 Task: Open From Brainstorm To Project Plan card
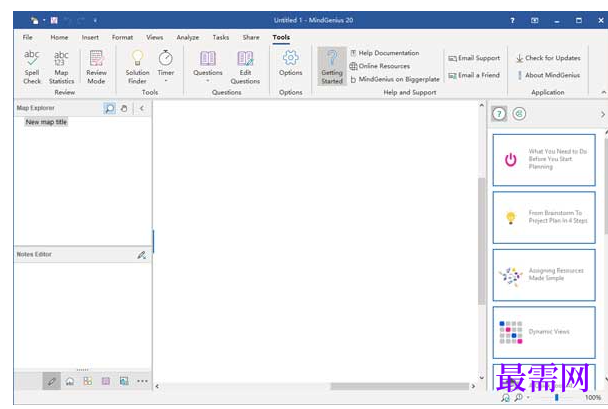point(544,217)
